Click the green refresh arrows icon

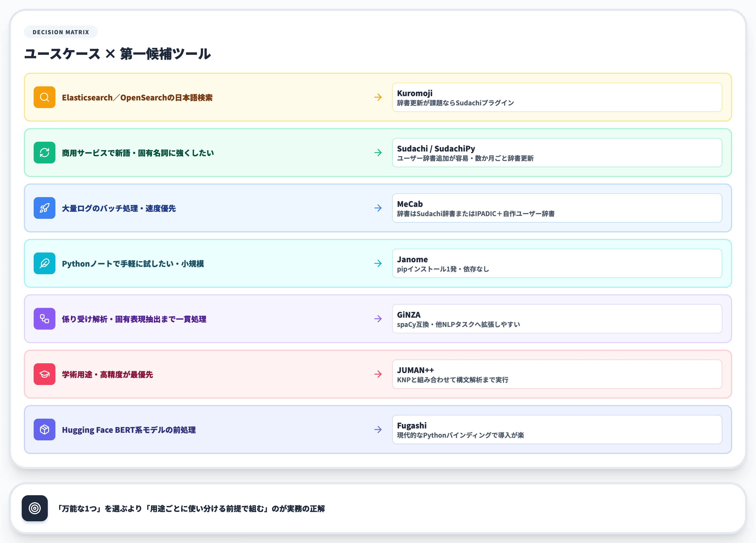44,153
